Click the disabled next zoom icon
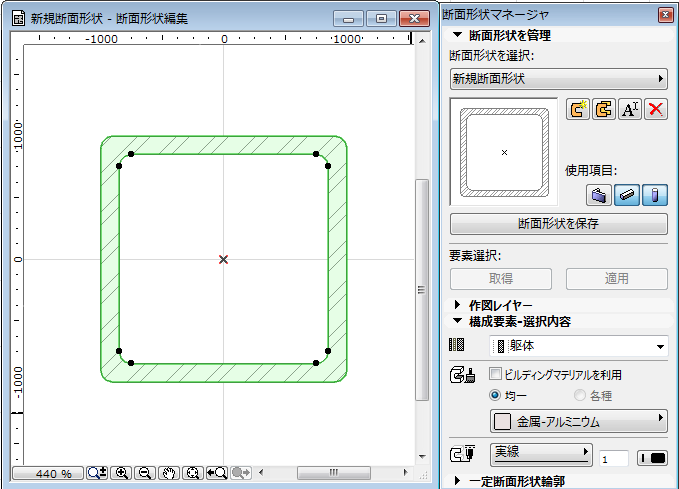679x489 pixels. (x=241, y=473)
